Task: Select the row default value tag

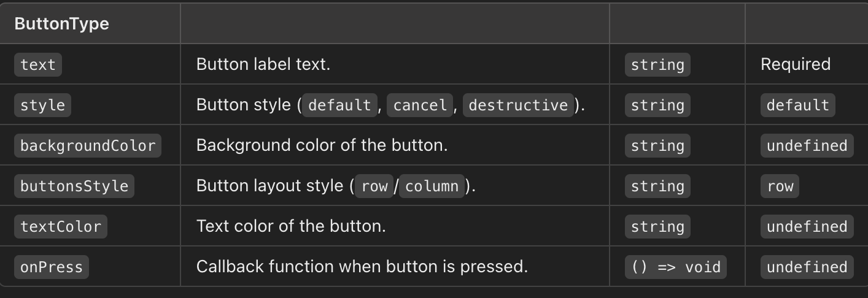Action: pyautogui.click(x=780, y=186)
